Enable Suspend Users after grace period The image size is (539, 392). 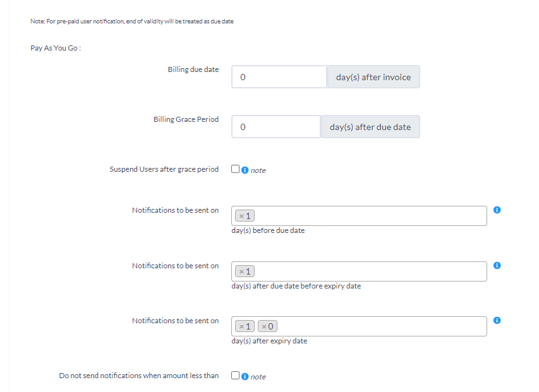coord(235,169)
